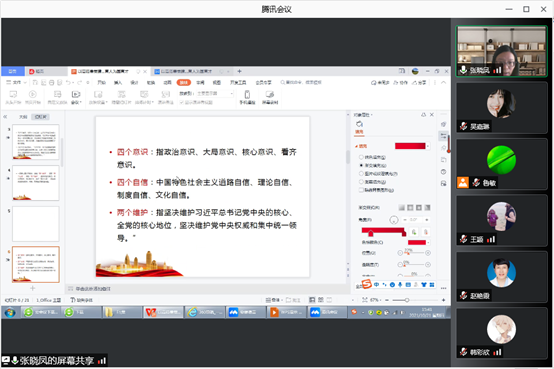Expand the 会议 dropdown in ribbon

click(76, 102)
